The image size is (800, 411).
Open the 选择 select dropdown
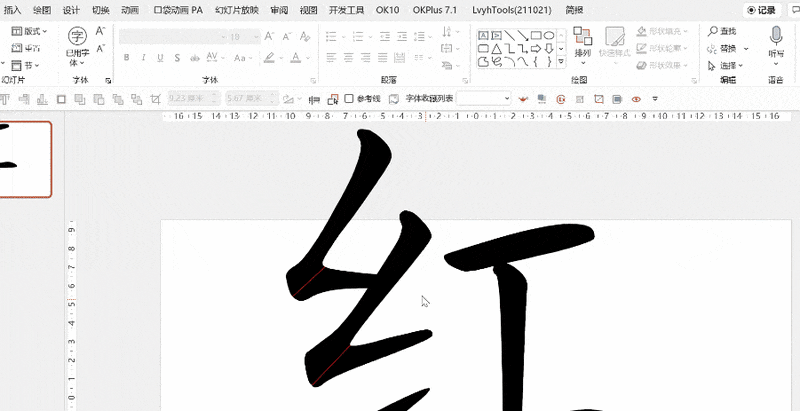[x=727, y=65]
